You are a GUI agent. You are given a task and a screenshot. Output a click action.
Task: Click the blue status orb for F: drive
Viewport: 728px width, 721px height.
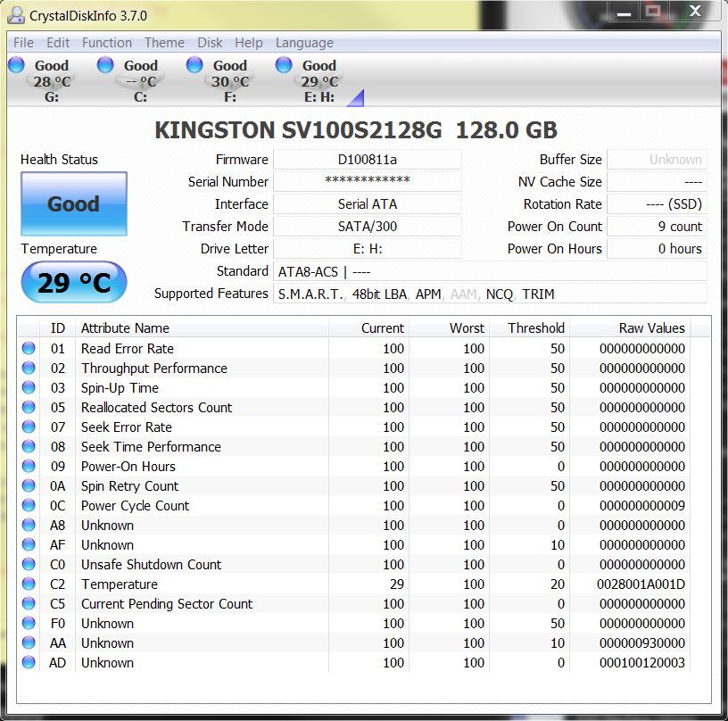[194, 64]
